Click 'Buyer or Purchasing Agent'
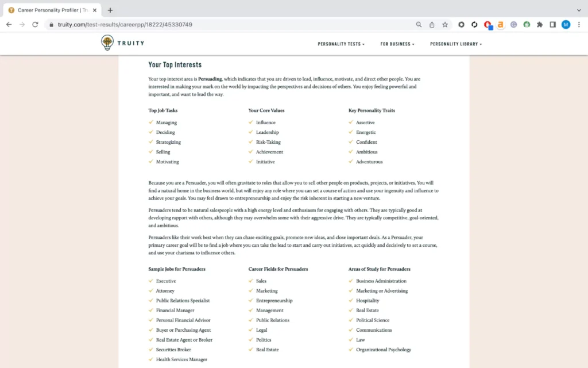Screen dimensions: 588x368 pyautogui.click(x=183, y=330)
